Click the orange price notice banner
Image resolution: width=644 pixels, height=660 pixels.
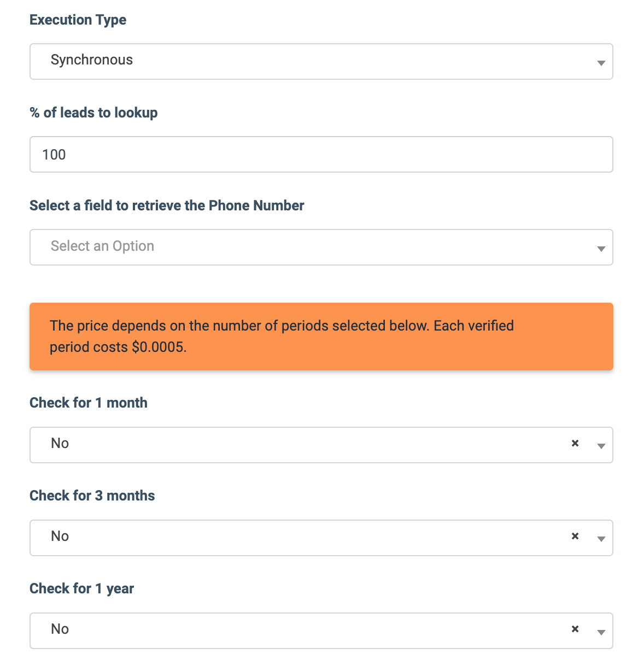click(x=321, y=337)
